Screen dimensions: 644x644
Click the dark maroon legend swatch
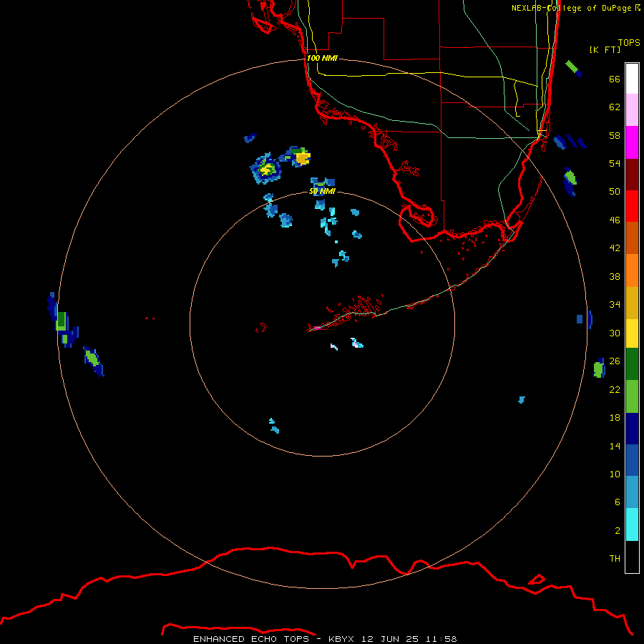[632, 175]
